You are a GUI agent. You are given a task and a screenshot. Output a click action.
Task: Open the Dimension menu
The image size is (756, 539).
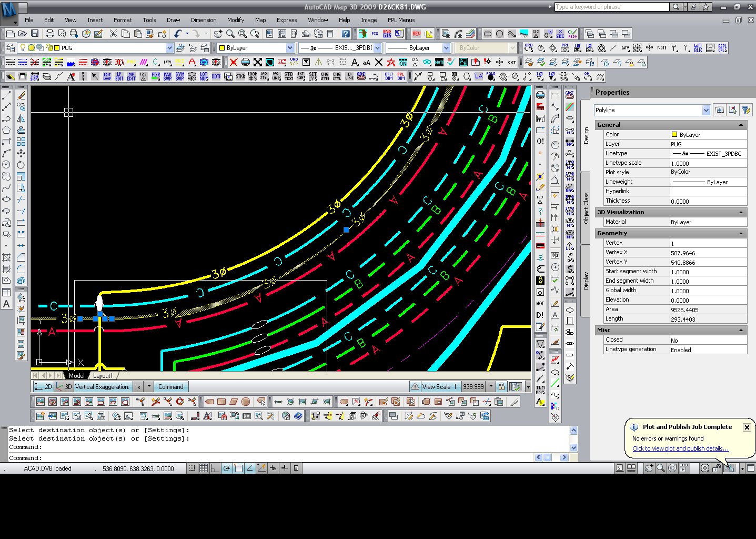coord(204,20)
